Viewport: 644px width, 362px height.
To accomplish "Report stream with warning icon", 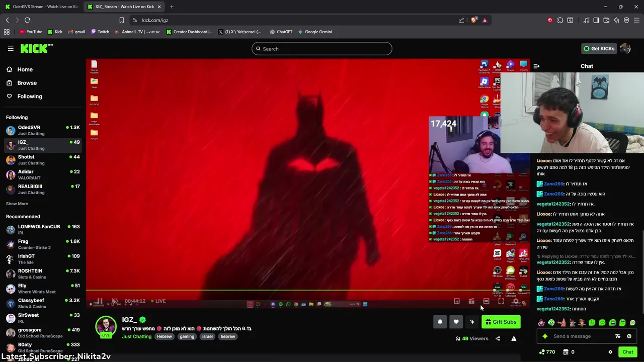I will click(514, 338).
